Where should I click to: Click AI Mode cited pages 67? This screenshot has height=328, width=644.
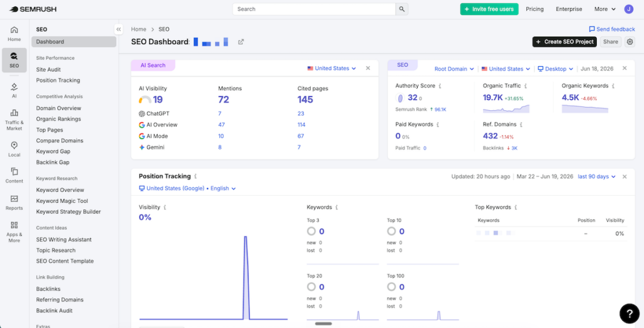tap(301, 136)
